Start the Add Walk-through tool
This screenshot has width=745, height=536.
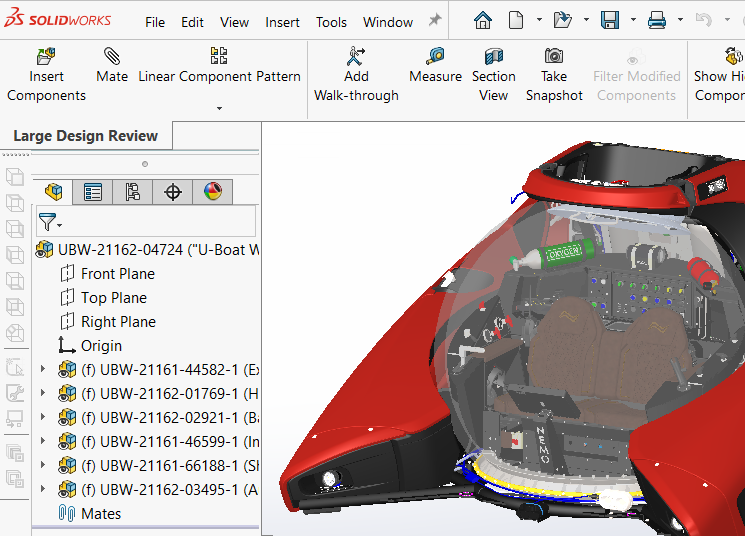(356, 56)
